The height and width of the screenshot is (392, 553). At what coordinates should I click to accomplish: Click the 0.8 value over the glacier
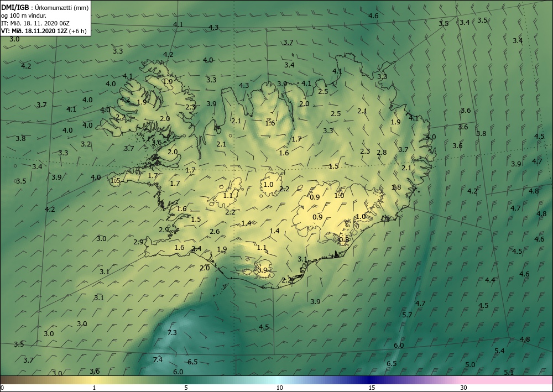(x=344, y=240)
